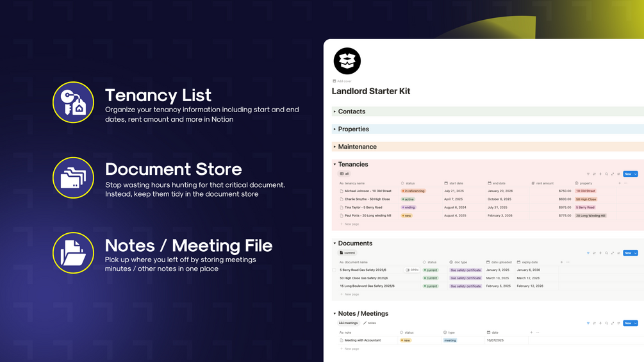The height and width of the screenshot is (362, 644).
Task: Click the search icon in Notes / Meetings toolbar
Action: 607,324
